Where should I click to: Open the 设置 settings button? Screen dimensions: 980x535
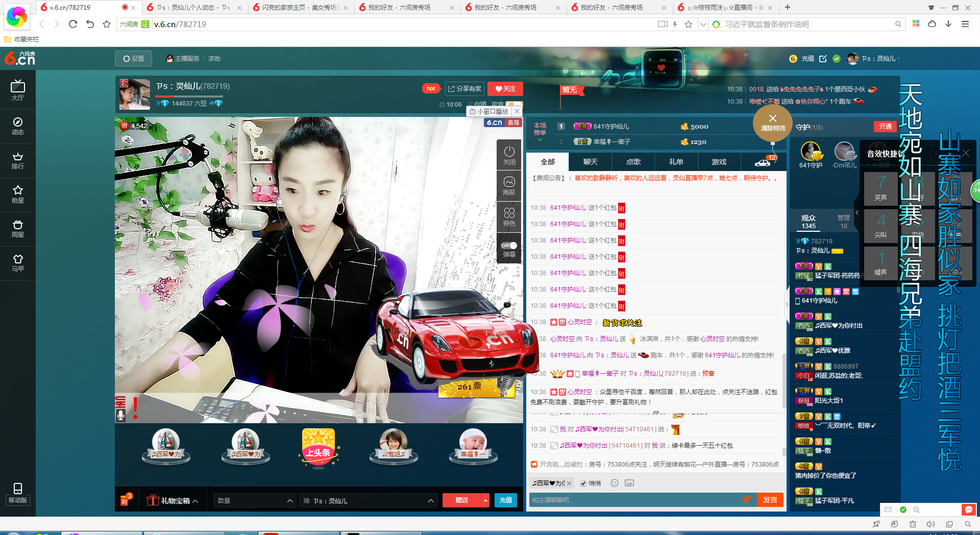click(x=134, y=59)
